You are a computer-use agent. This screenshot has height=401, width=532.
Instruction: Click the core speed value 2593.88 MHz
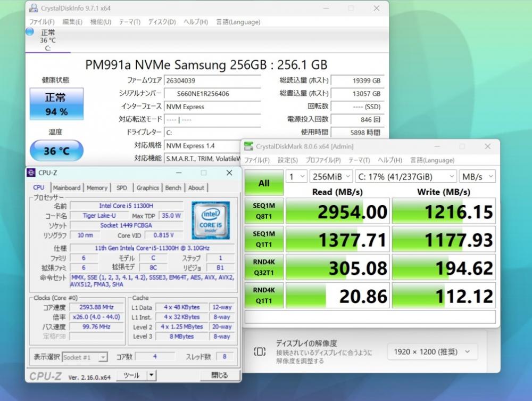pyautogui.click(x=97, y=307)
